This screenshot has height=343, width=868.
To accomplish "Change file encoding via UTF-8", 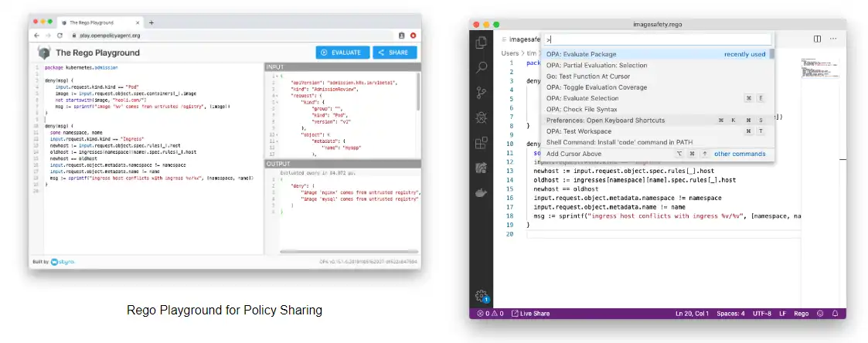I will (x=761, y=314).
